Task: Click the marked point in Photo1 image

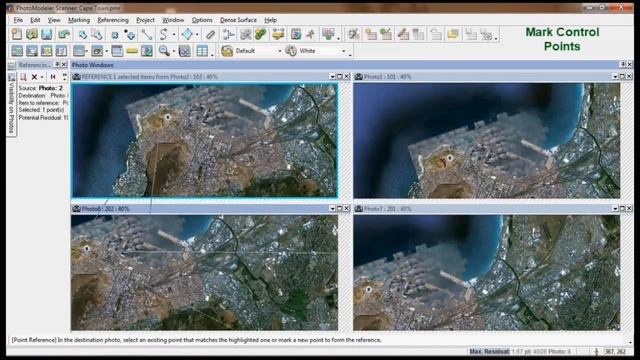Action: pos(450,158)
